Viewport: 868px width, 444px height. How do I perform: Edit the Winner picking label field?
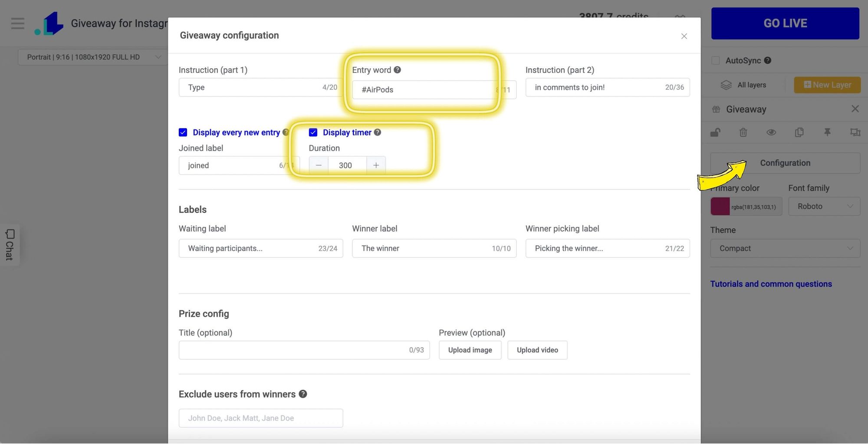[x=608, y=248]
